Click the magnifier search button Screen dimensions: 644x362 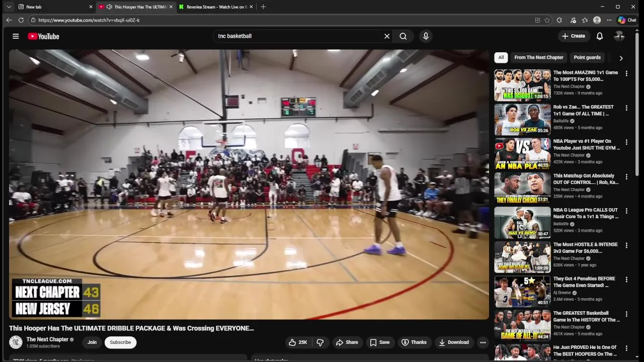[x=403, y=36]
